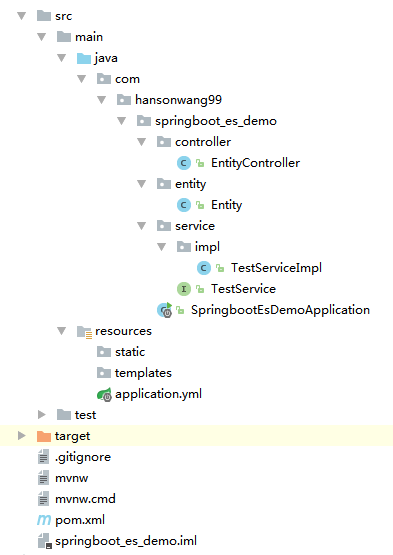Viewport: 393px width, 555px height.
Task: Collapse the resources folder arrow
Action: pos(62,331)
